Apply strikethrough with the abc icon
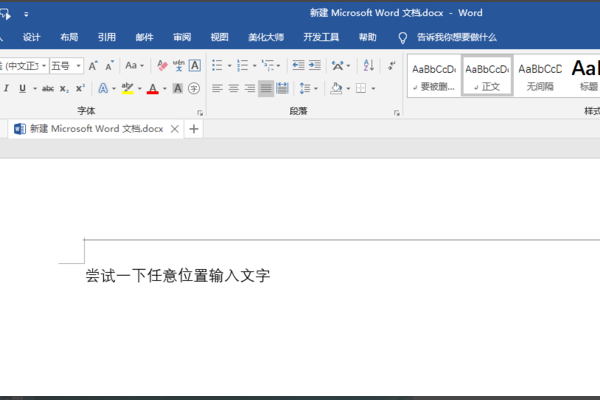The height and width of the screenshot is (400, 600). (48, 89)
